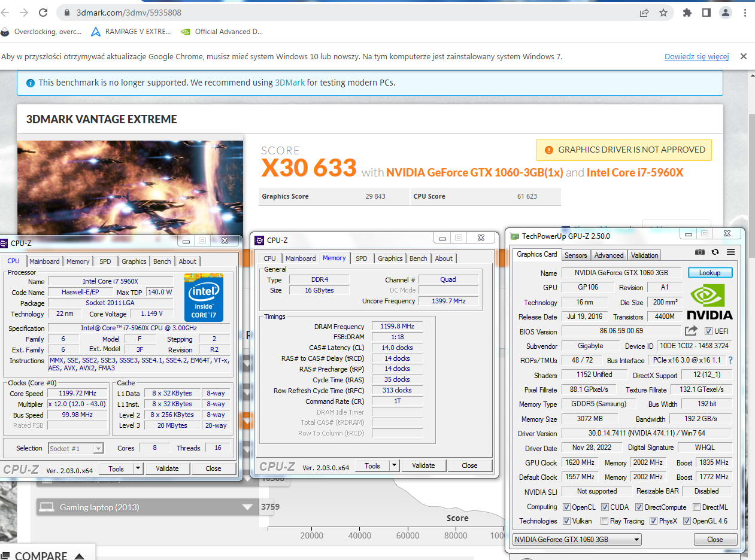Click Validate in the Memory CPU-Z window
Screen dimensions: 755x560
(423, 465)
